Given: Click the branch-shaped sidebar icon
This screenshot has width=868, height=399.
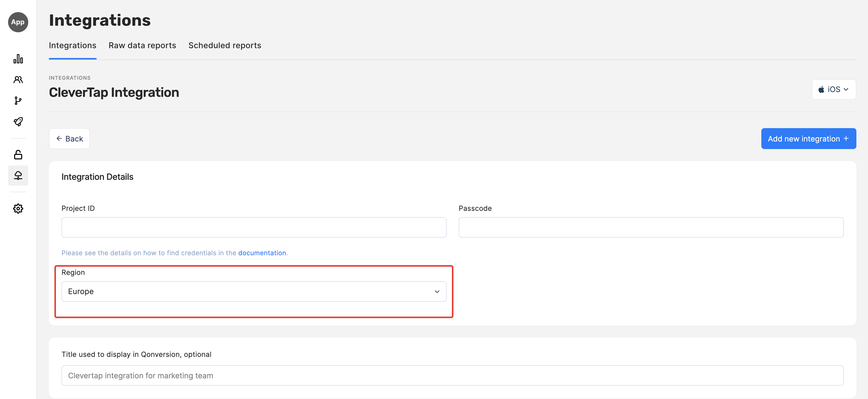Looking at the screenshot, I should [18, 100].
